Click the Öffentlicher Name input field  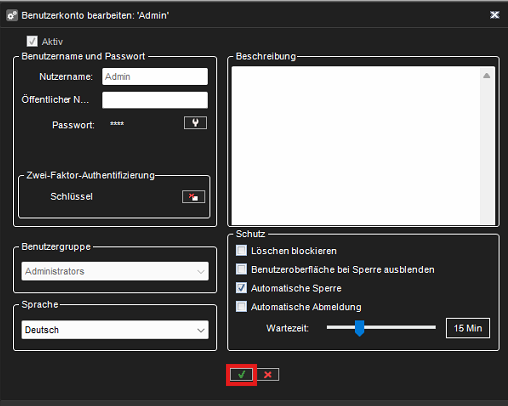[155, 100]
